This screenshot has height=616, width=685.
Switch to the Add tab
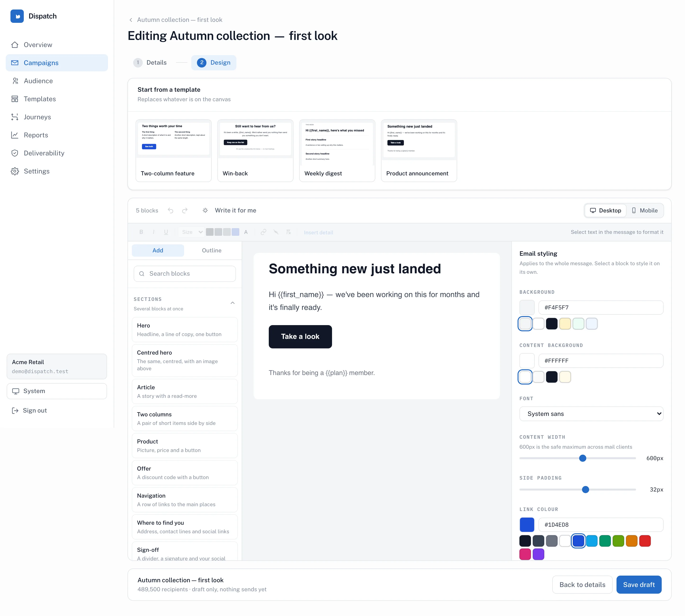coord(157,250)
